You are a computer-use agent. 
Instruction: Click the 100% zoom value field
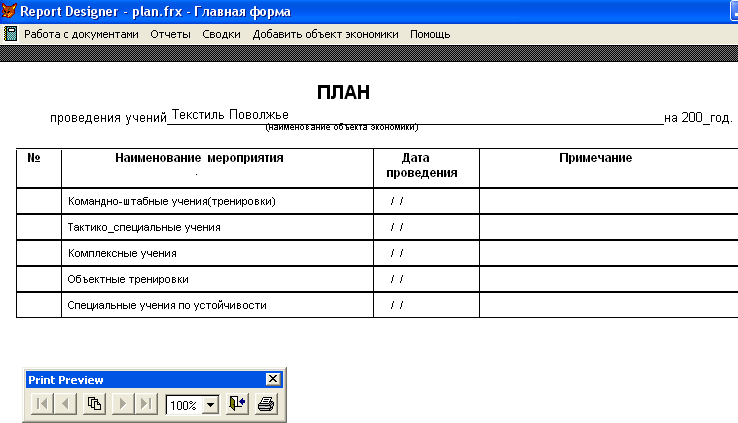click(x=182, y=405)
